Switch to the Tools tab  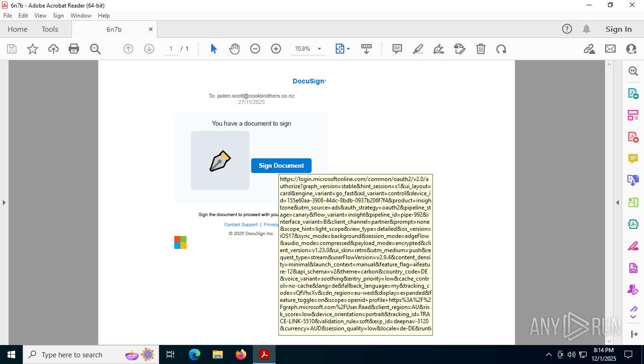pyautogui.click(x=50, y=29)
